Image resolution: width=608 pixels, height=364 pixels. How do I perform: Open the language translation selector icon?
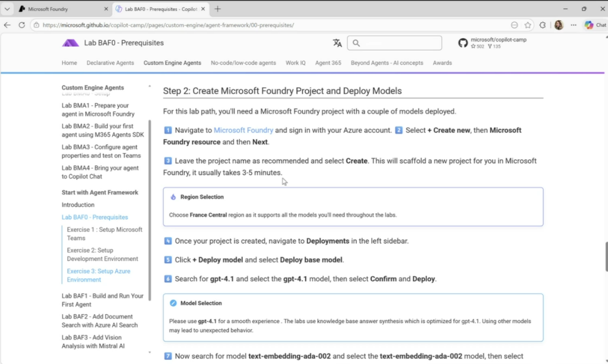pos(337,43)
